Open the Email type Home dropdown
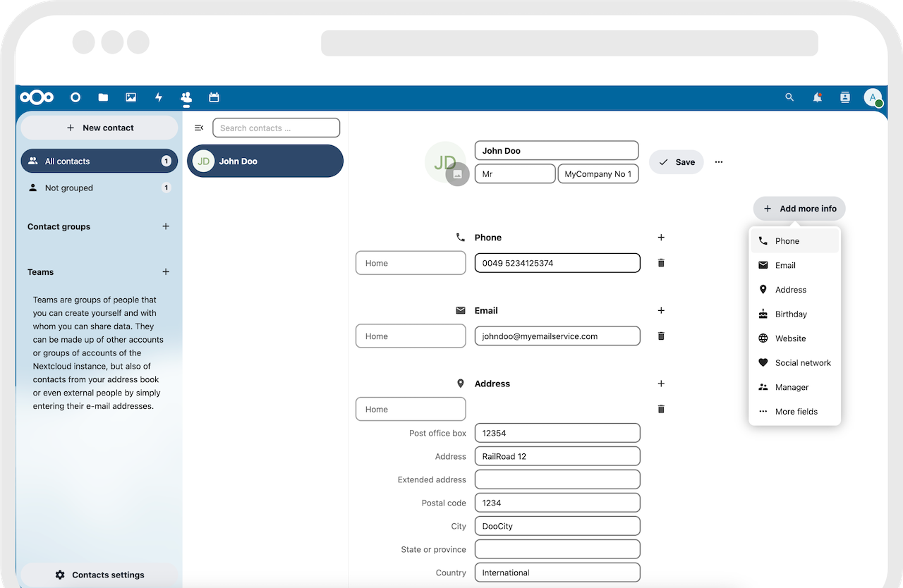Image resolution: width=903 pixels, height=588 pixels. (x=411, y=336)
